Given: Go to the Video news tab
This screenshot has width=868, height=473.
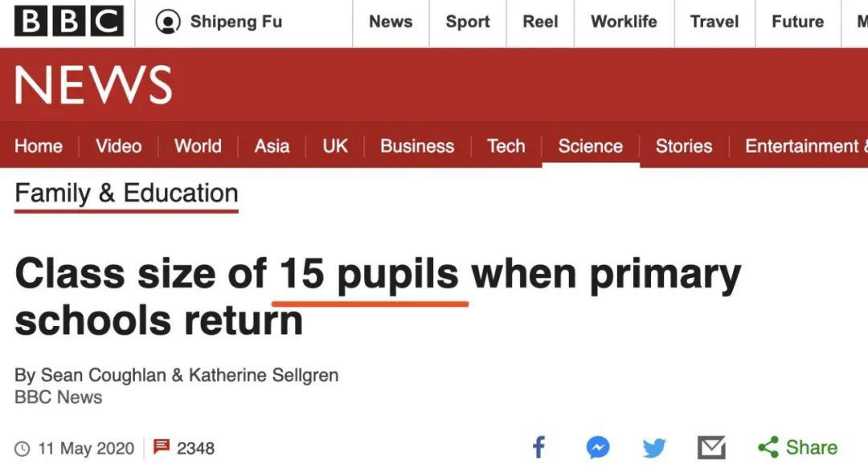Looking at the screenshot, I should click(x=118, y=146).
